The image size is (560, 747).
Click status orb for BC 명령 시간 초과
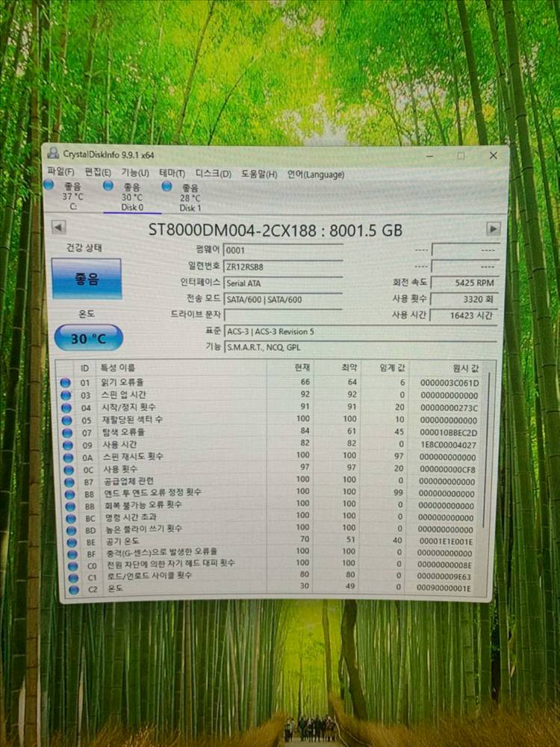click(71, 518)
